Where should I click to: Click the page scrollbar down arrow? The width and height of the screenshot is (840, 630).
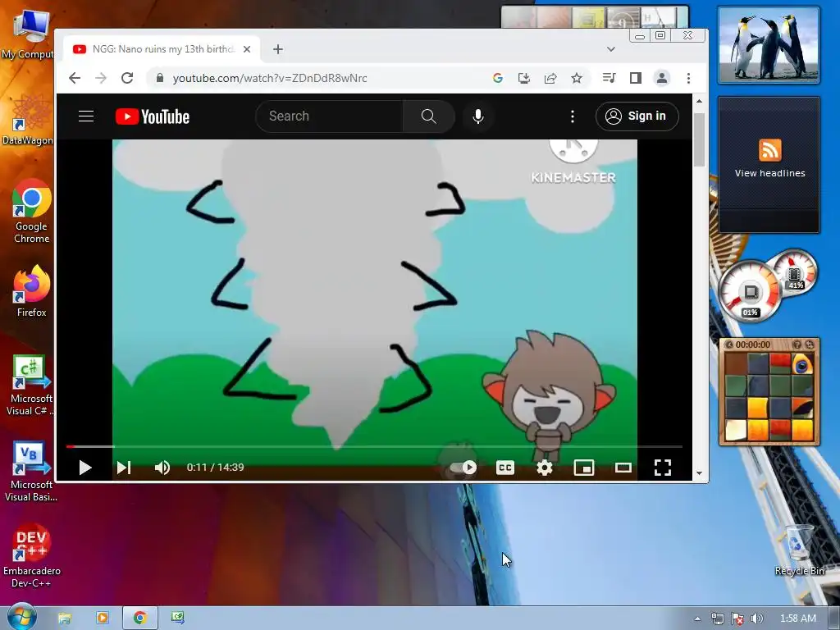point(699,473)
